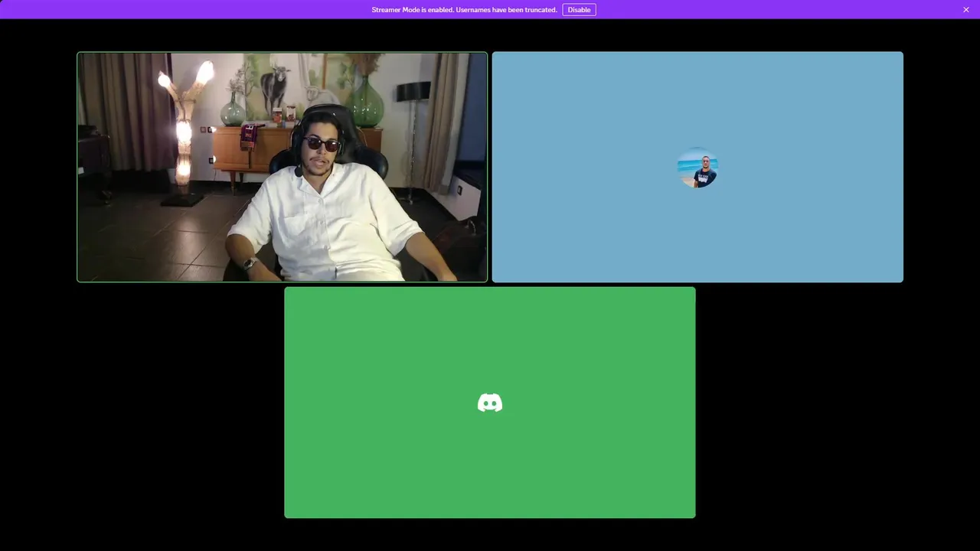Viewport: 980px width, 551px height.
Task: Click the Disable streamer mode button
Action: pos(579,10)
